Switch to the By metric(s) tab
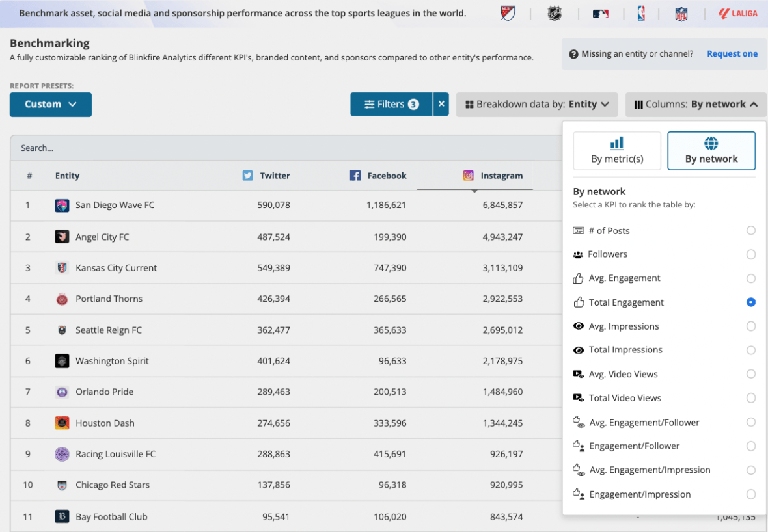Viewport: 768px width, 532px height. click(x=616, y=151)
